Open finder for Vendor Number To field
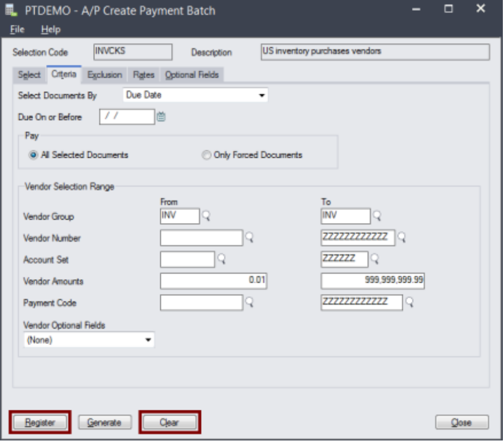This screenshot has width=504, height=441. click(x=402, y=237)
